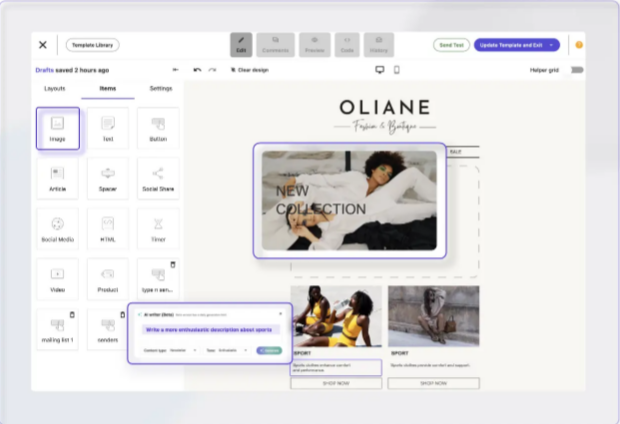Viewport: 620px width, 424px height.
Task: Choose the Spacer item block
Action: point(108,177)
